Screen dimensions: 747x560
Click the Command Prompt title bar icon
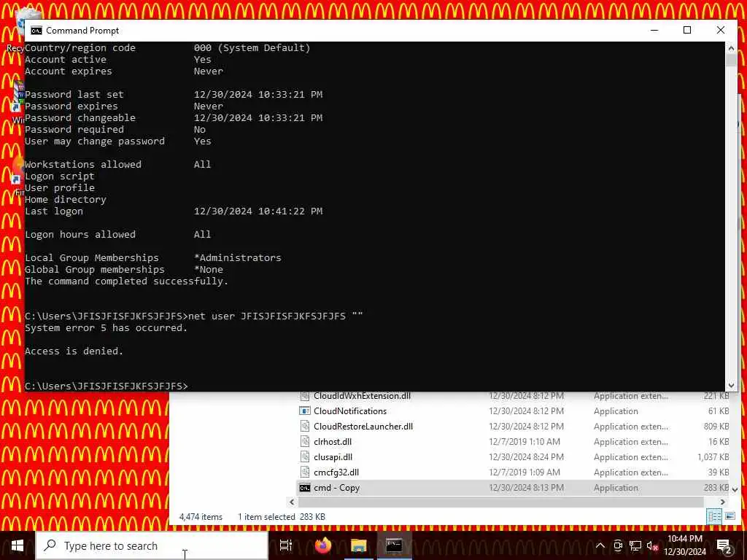pyautogui.click(x=36, y=31)
